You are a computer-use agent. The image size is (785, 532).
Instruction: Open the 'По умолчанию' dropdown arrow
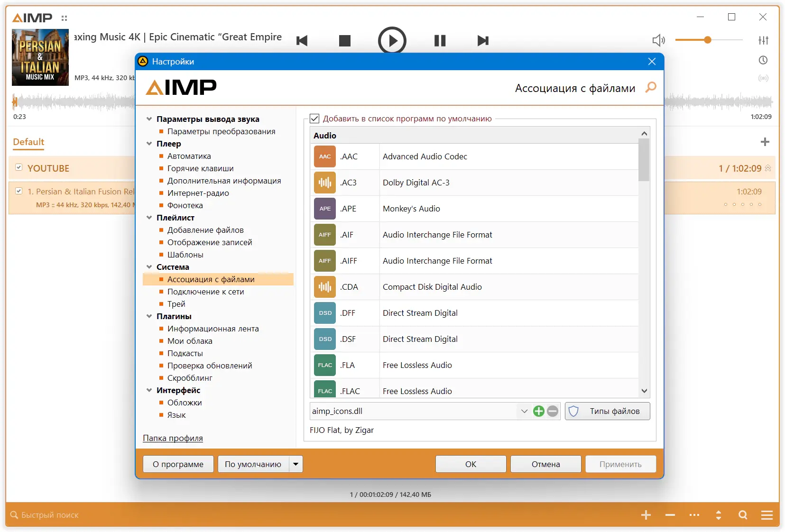(296, 464)
